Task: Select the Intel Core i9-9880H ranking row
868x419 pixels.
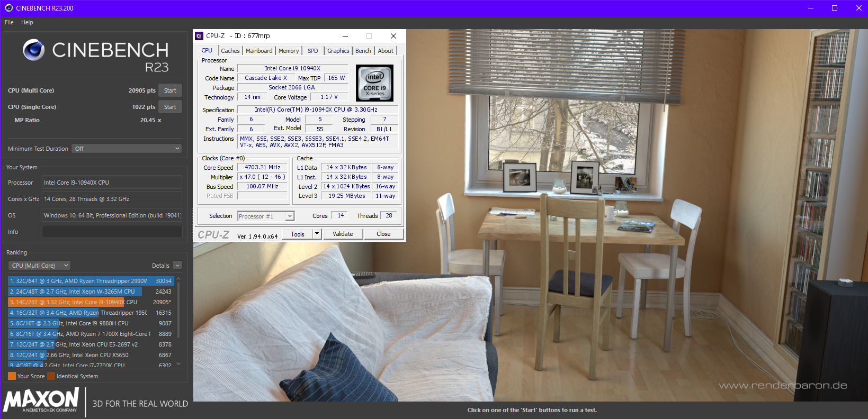Action: pyautogui.click(x=91, y=323)
